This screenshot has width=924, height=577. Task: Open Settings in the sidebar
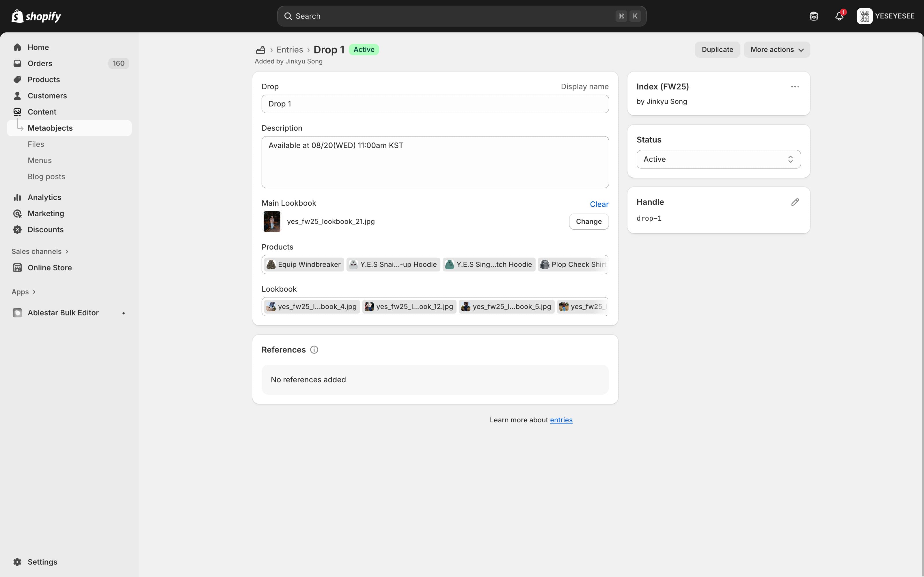coord(42,562)
